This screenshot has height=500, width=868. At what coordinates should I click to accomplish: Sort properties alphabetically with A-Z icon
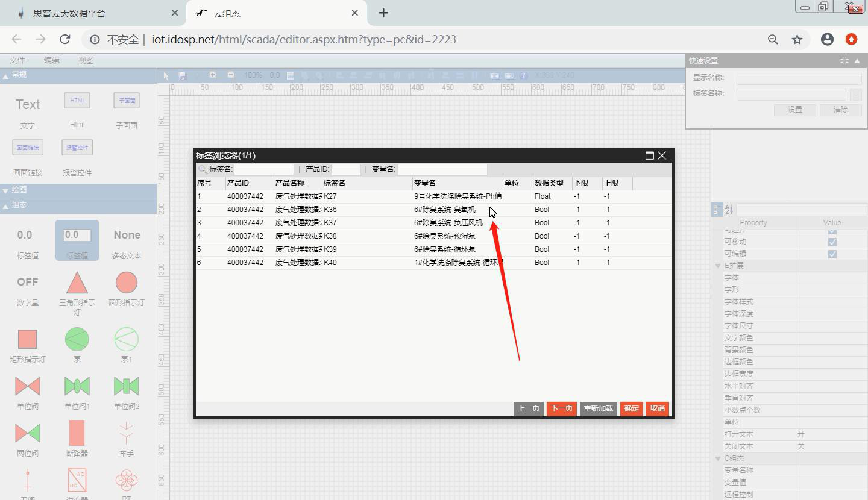point(729,210)
